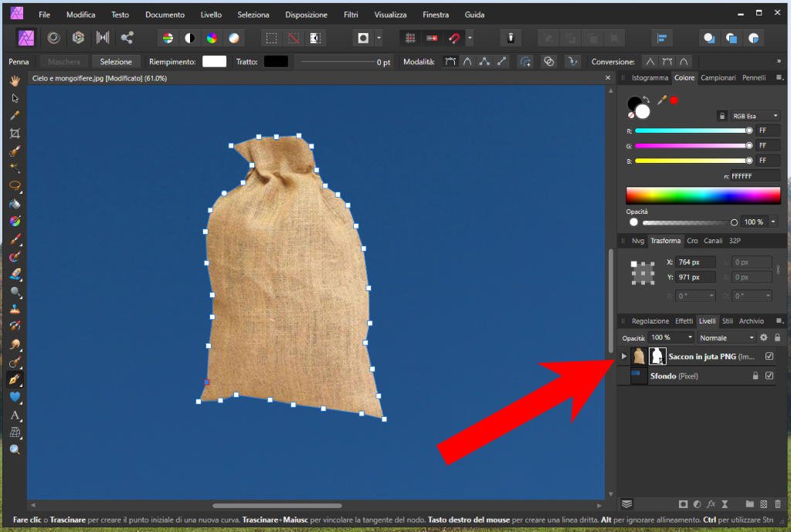Apply Auto Colours from the toolbar

point(212,38)
